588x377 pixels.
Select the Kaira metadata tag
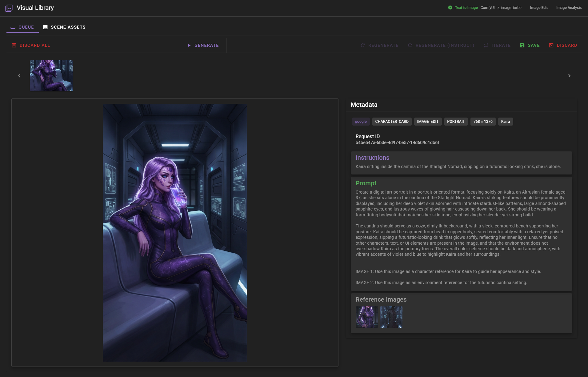506,121
